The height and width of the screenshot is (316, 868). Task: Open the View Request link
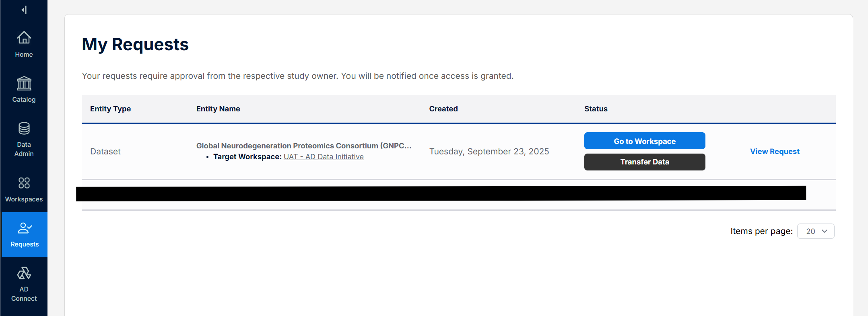pyautogui.click(x=775, y=152)
